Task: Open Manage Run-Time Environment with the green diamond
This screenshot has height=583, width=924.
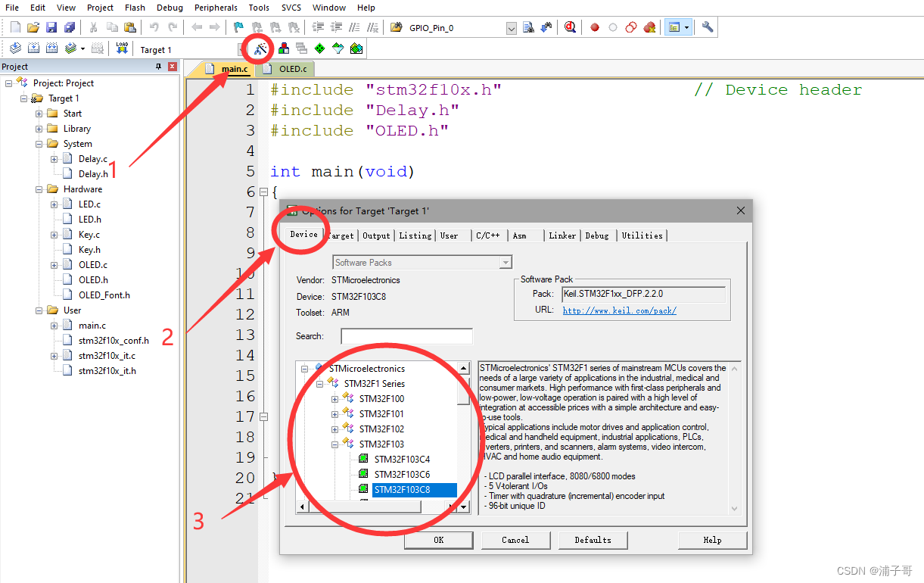Action: point(320,48)
